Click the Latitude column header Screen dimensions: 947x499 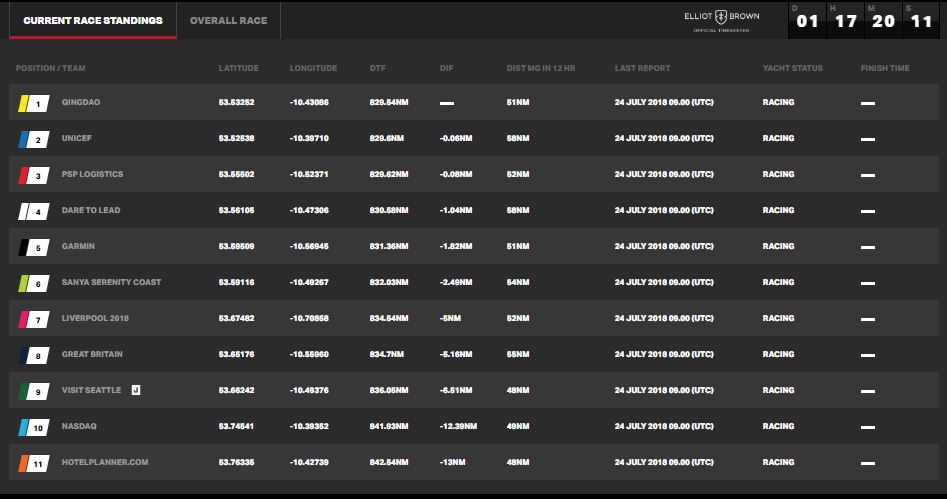[x=239, y=68]
